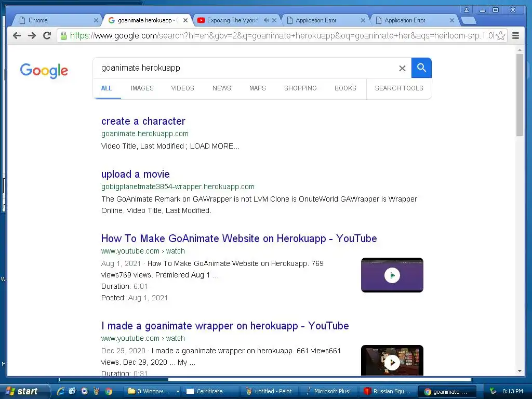532x399 pixels.
Task: Select the VIDEOS search filter
Action: click(x=182, y=88)
